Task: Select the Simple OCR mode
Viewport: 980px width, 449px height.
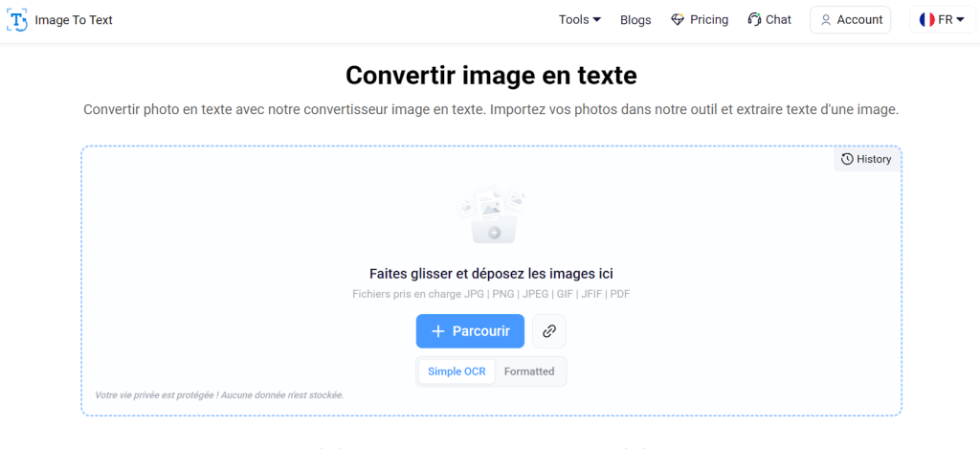Action: 457,371
